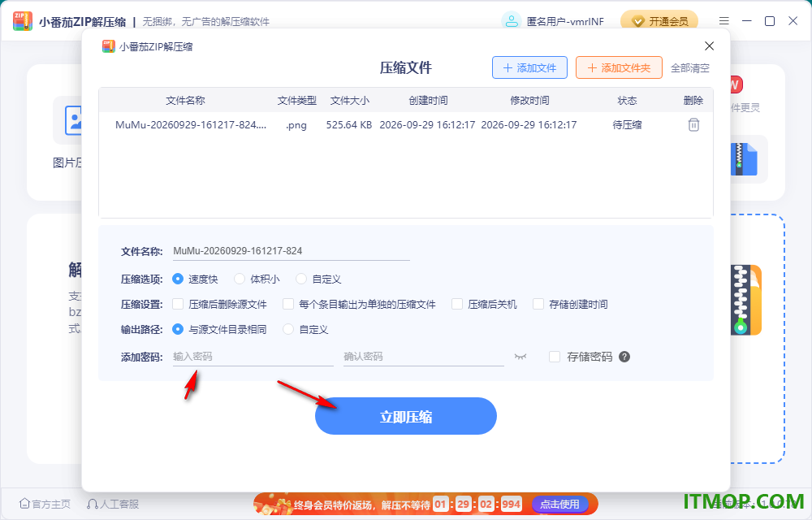Select the 速度快 compression option
Image resolution: width=812 pixels, height=520 pixels.
tap(178, 279)
